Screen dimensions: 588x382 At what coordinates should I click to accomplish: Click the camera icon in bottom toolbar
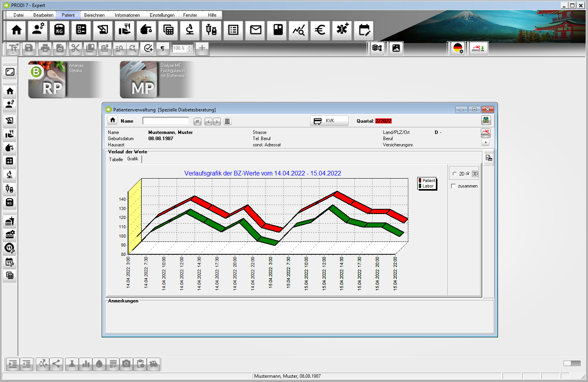127,364
